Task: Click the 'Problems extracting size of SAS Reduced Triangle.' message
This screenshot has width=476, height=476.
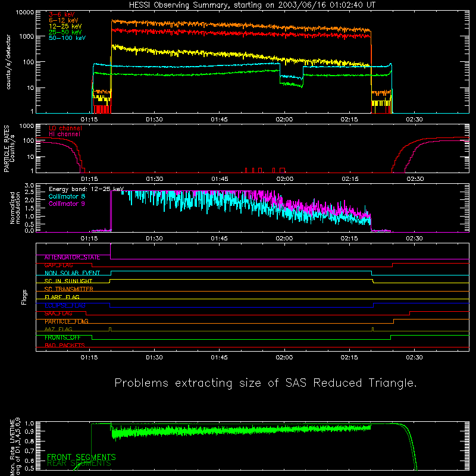Action: tap(265, 383)
